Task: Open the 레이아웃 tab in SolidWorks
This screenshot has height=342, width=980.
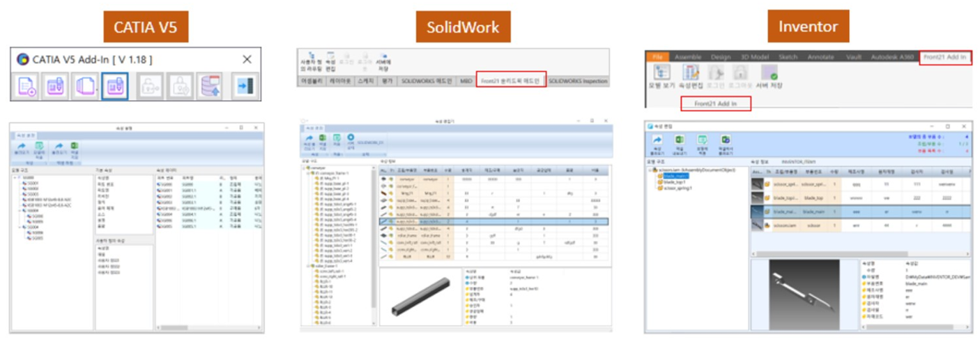Action: (340, 81)
